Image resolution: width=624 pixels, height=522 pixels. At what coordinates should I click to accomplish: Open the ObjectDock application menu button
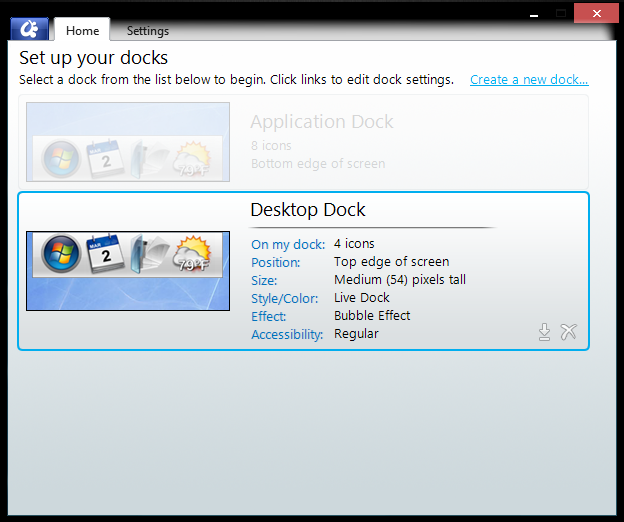[29, 29]
